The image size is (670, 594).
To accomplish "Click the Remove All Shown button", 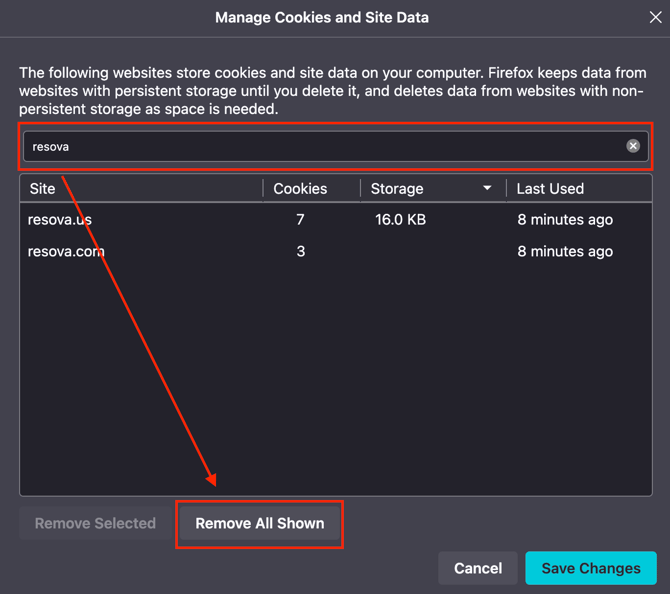I will pyautogui.click(x=259, y=523).
